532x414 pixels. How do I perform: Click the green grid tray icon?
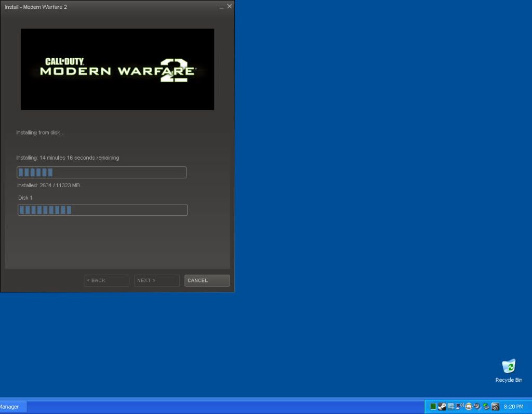point(433,407)
